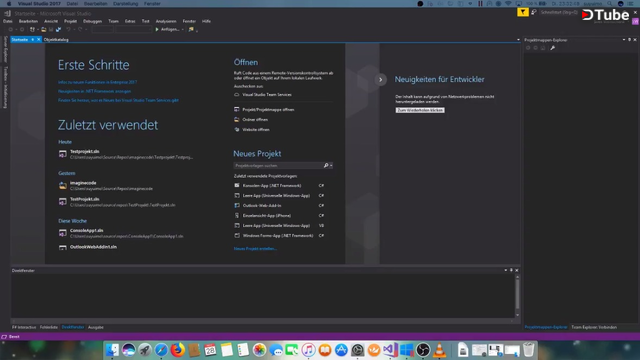The image size is (640, 360).
Task: Select Konsolen-App (.NET Framework) template
Action: [279, 185]
